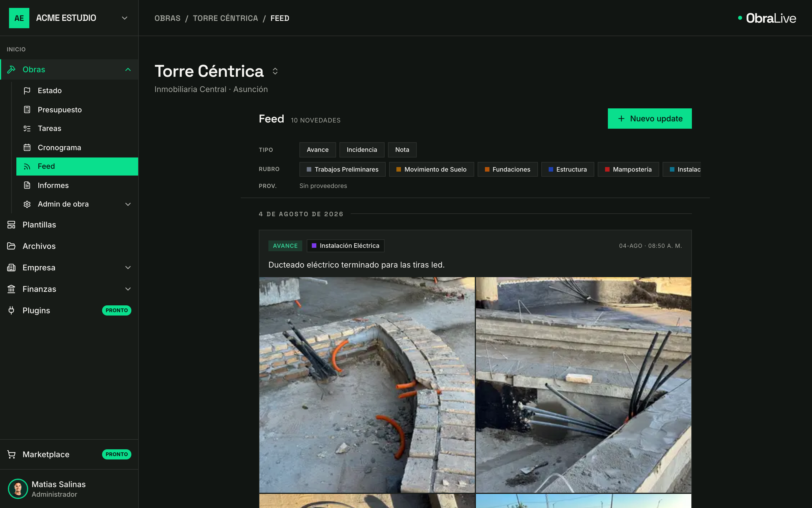Viewport: 812px width, 508px height.
Task: Collapse the Obras section chevron
Action: 128,69
